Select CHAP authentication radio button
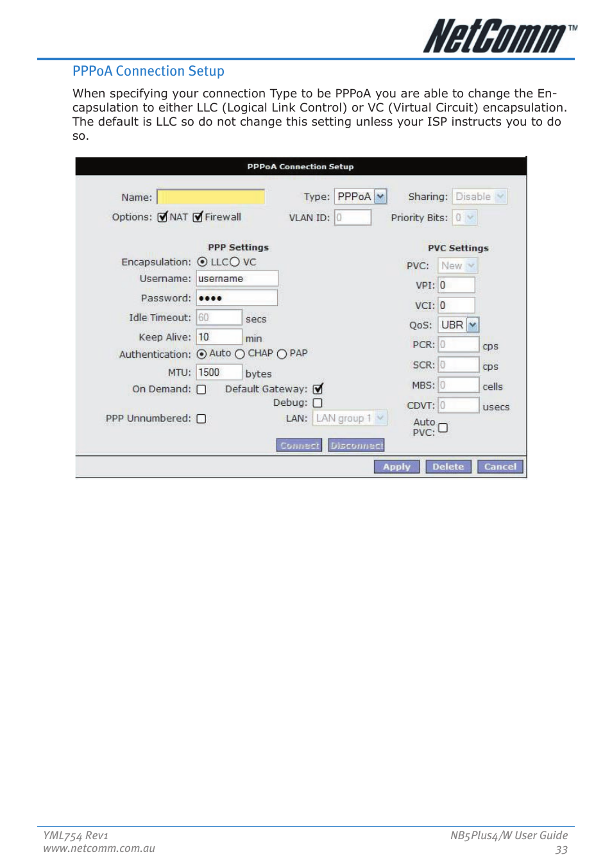Image resolution: width=612 pixels, height=868 pixels. pyautogui.click(x=240, y=354)
